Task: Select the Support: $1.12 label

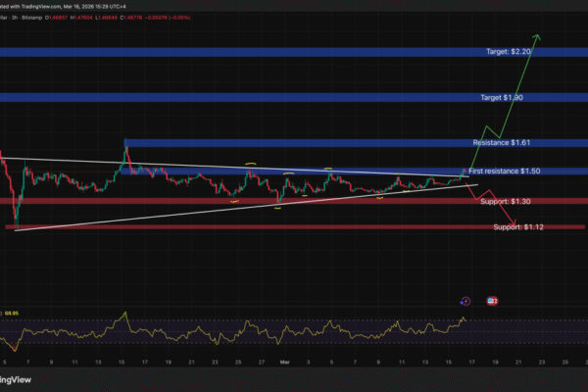Action: pos(517,227)
